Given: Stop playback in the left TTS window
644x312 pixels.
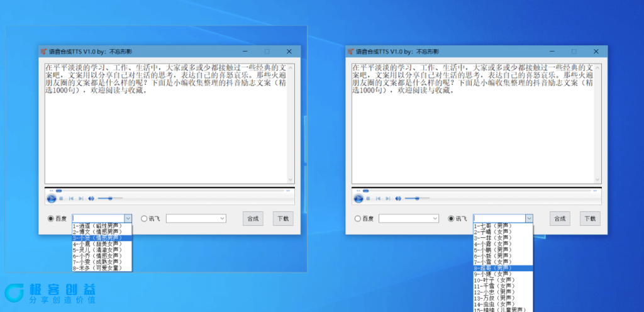Looking at the screenshot, I should pyautogui.click(x=61, y=199).
